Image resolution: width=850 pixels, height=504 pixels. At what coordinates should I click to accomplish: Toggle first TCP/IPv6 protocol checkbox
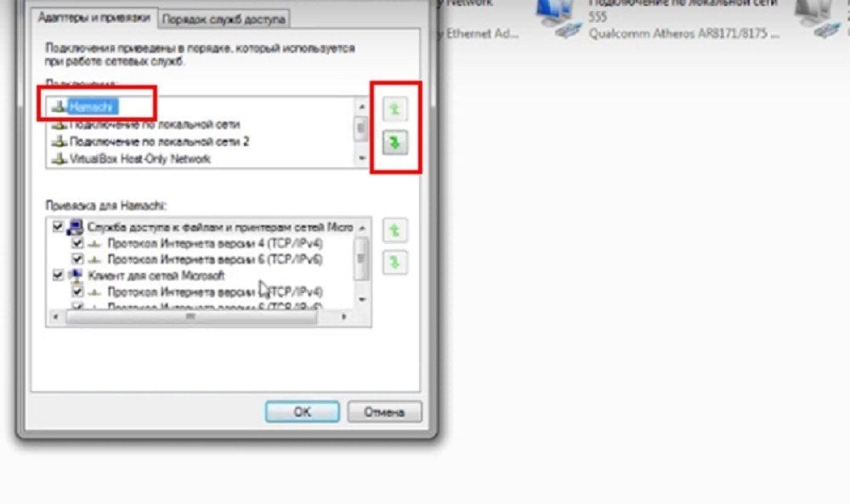click(77, 258)
